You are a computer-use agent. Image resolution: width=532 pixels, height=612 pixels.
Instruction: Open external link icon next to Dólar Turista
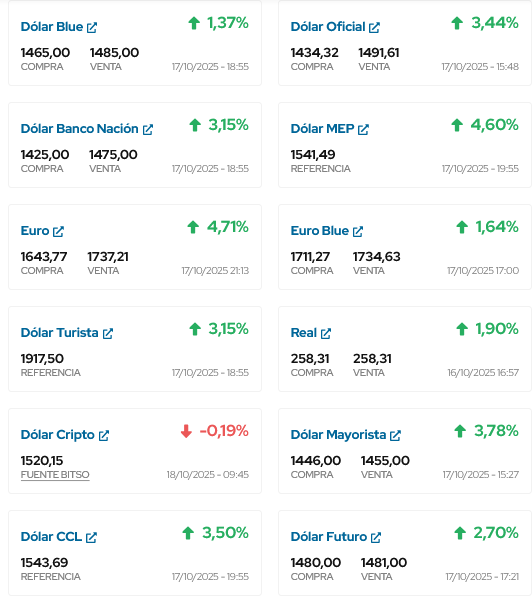tap(108, 333)
